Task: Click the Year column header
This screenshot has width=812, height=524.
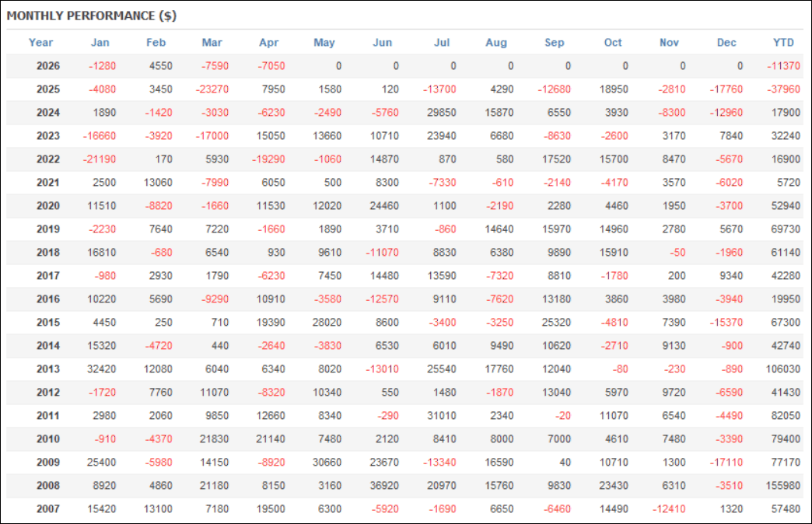Action: click(40, 43)
